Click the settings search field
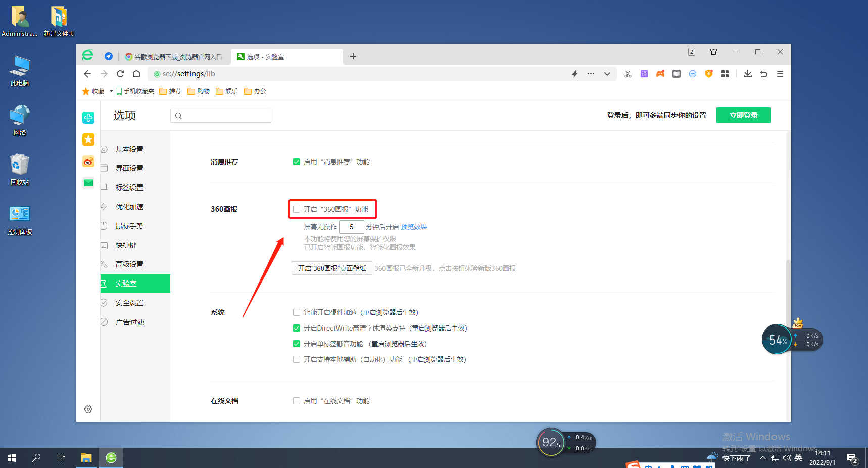 coord(221,116)
